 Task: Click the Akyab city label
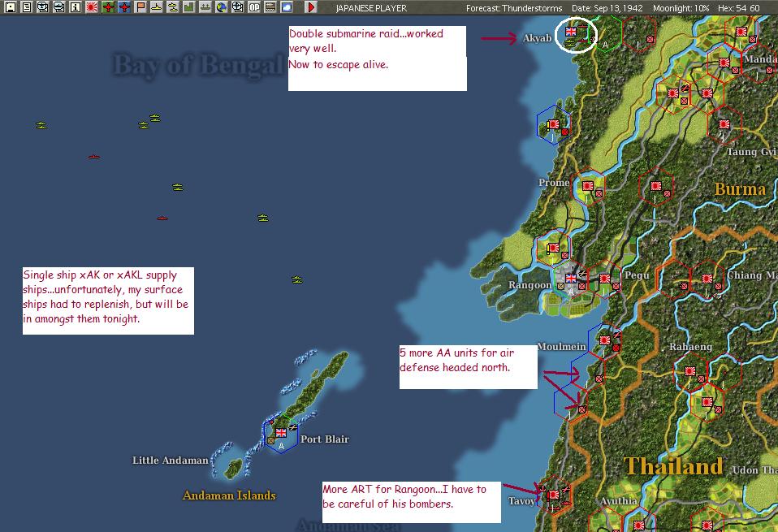pyautogui.click(x=537, y=37)
